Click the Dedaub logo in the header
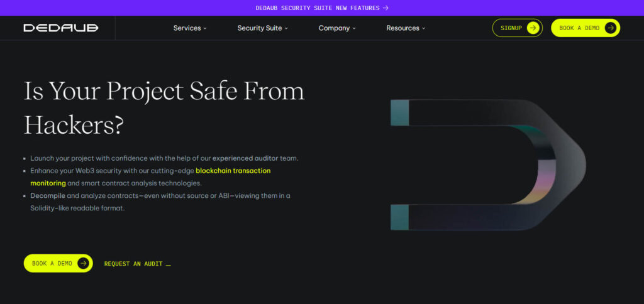 [61, 28]
